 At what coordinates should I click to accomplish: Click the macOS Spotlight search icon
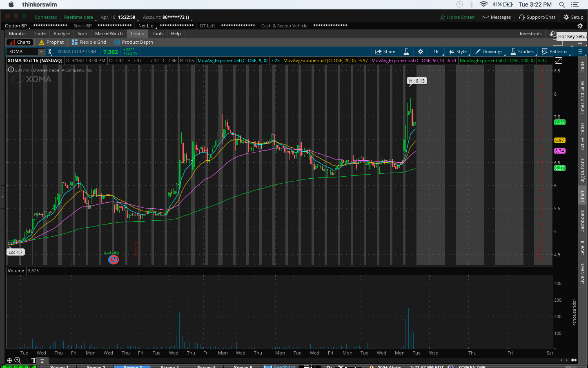562,4
